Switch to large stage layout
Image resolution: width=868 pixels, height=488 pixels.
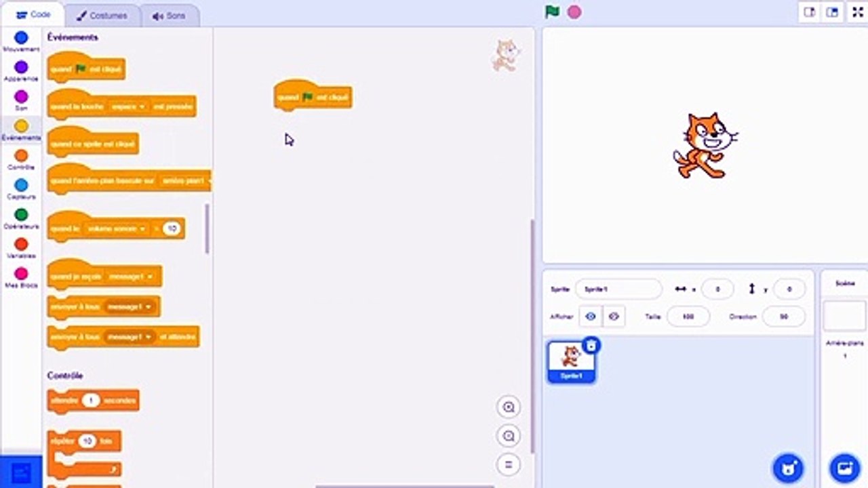coord(831,12)
